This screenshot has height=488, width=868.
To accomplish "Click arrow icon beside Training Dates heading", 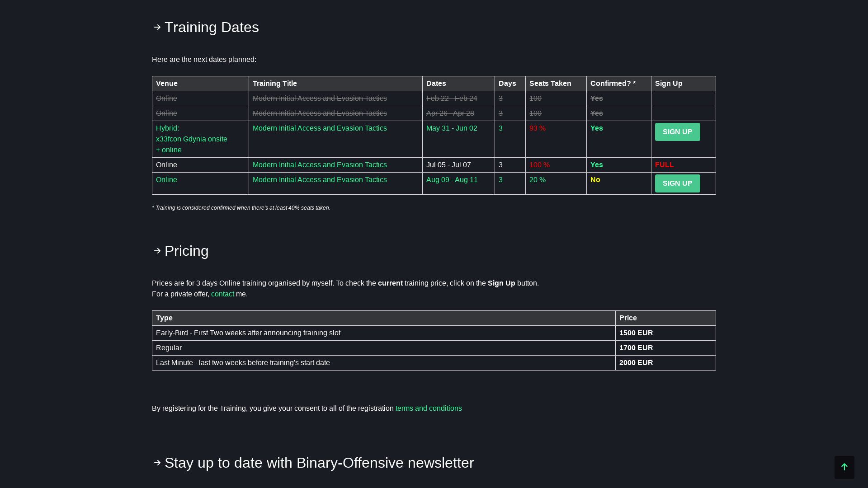I will 157,27.
